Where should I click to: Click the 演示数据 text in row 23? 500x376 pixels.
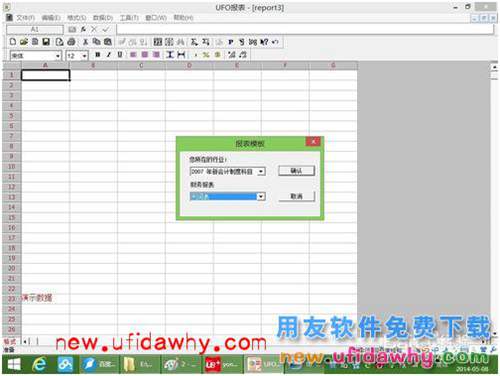[37, 298]
